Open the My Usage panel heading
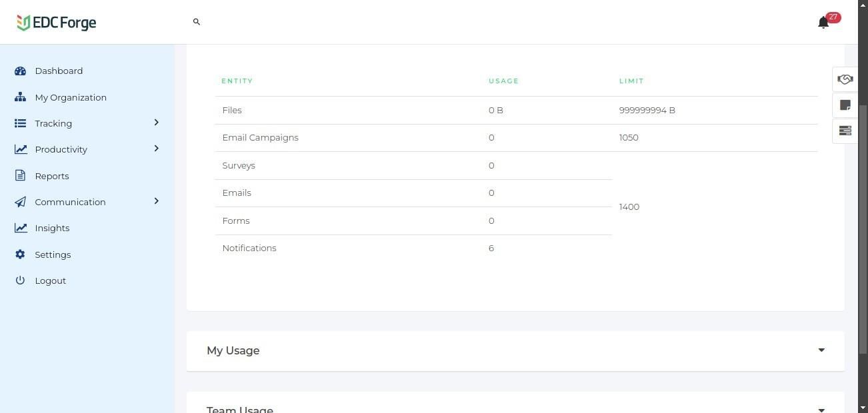The width and height of the screenshot is (868, 413). (233, 350)
